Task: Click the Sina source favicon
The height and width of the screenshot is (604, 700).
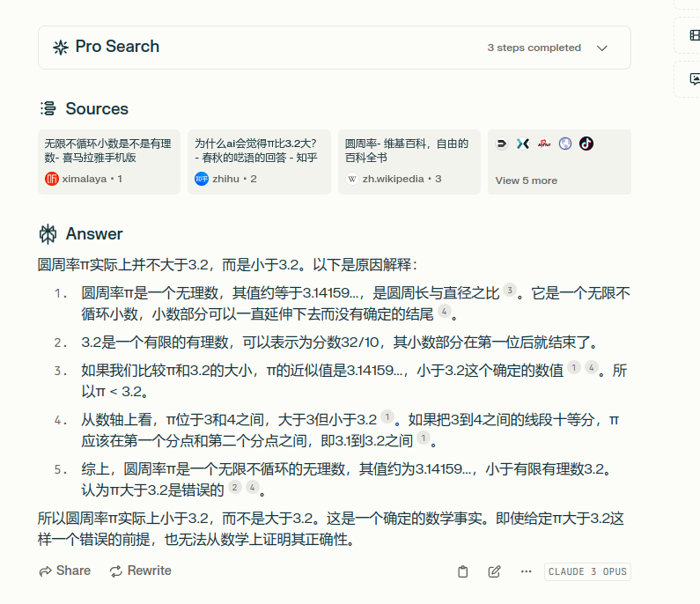Action: pyautogui.click(x=544, y=144)
